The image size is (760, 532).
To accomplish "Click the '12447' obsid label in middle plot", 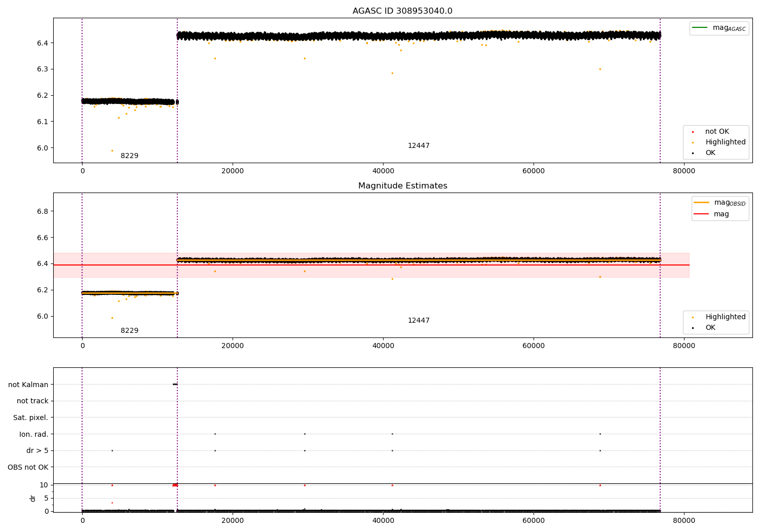I will coord(419,321).
